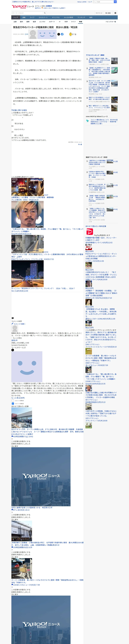Click the ログイン link
Viewport: 129px width, 644px height.
pyautogui.click(x=38, y=8)
